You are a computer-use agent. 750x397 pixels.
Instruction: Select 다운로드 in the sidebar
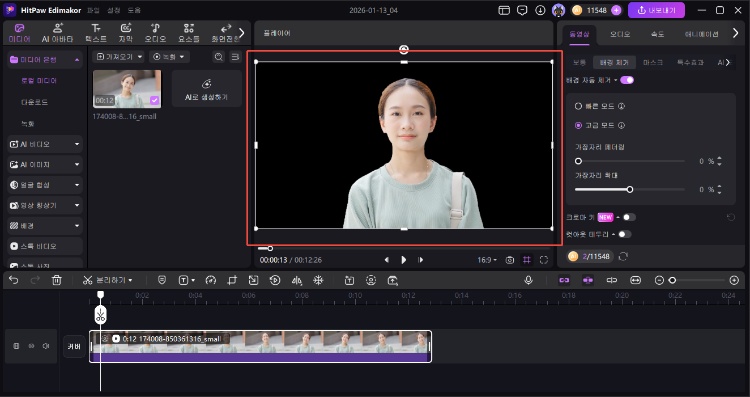click(34, 102)
